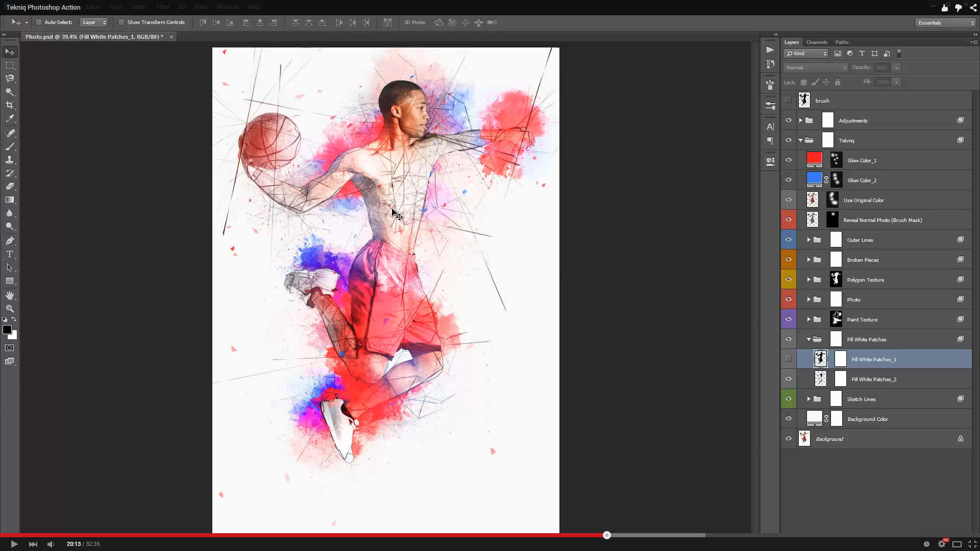
Task: Select the Move tool
Action: (x=9, y=52)
